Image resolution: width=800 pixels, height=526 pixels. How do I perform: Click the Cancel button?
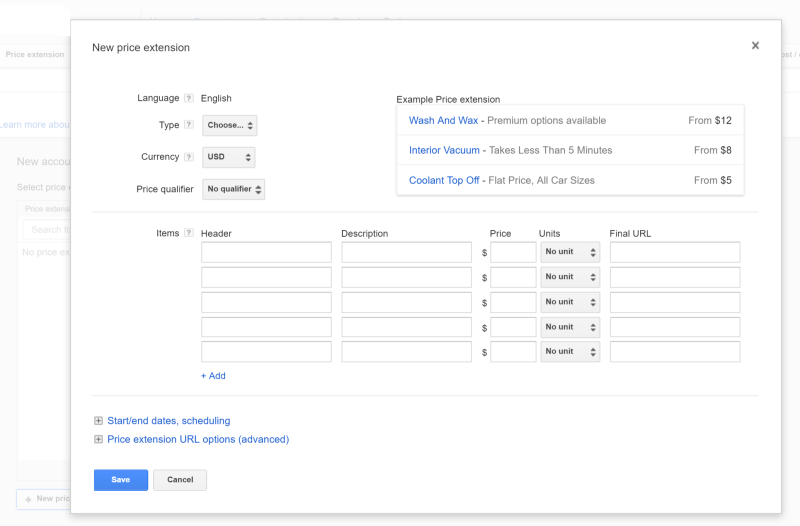click(180, 480)
